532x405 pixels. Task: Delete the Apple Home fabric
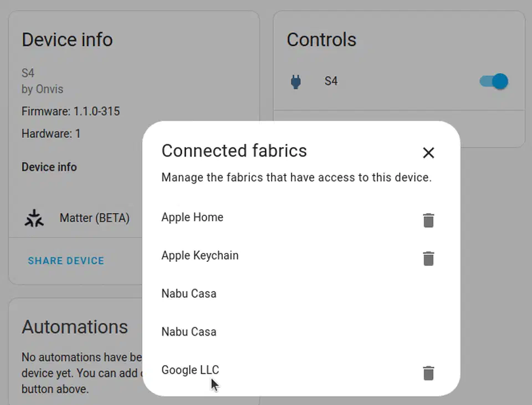pyautogui.click(x=428, y=220)
